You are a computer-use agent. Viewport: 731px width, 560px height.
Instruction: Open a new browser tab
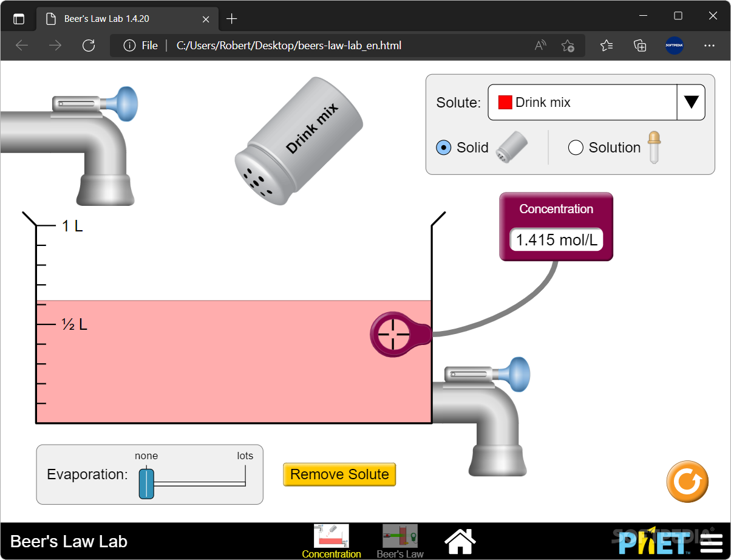tap(231, 18)
